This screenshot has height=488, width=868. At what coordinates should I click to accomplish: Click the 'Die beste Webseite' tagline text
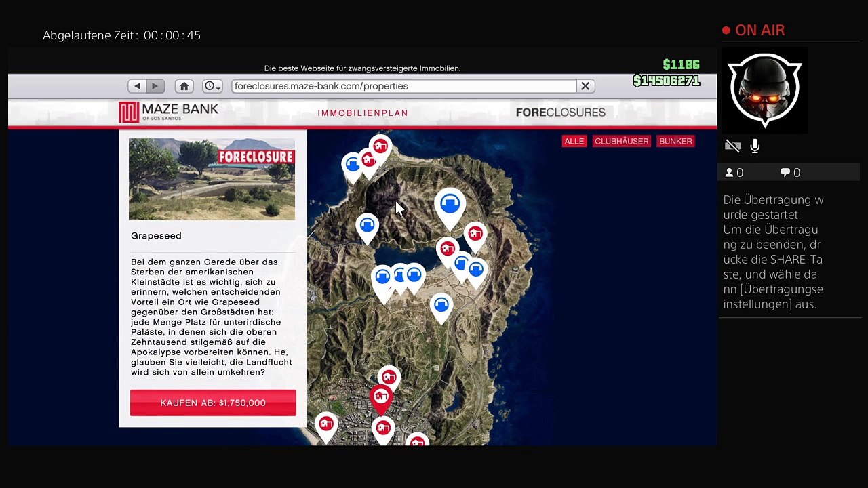point(362,68)
